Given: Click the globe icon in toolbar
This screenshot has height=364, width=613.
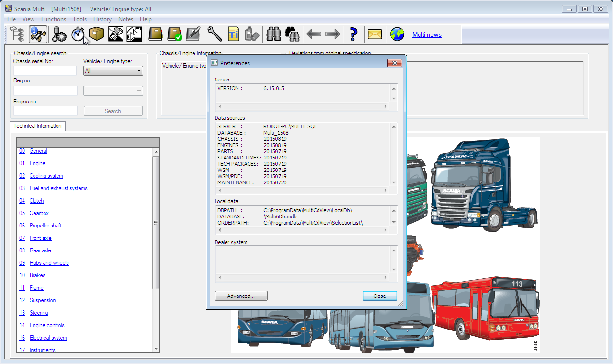Looking at the screenshot, I should 397,34.
